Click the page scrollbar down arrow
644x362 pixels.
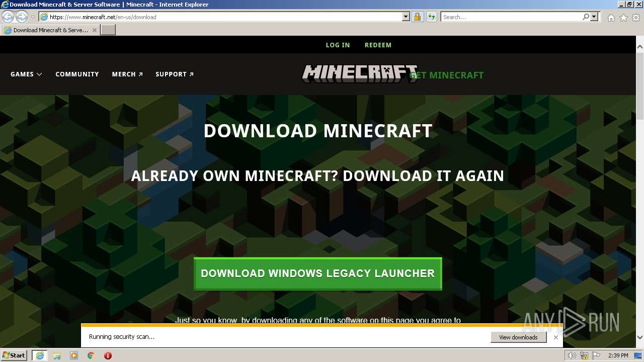click(x=640, y=337)
